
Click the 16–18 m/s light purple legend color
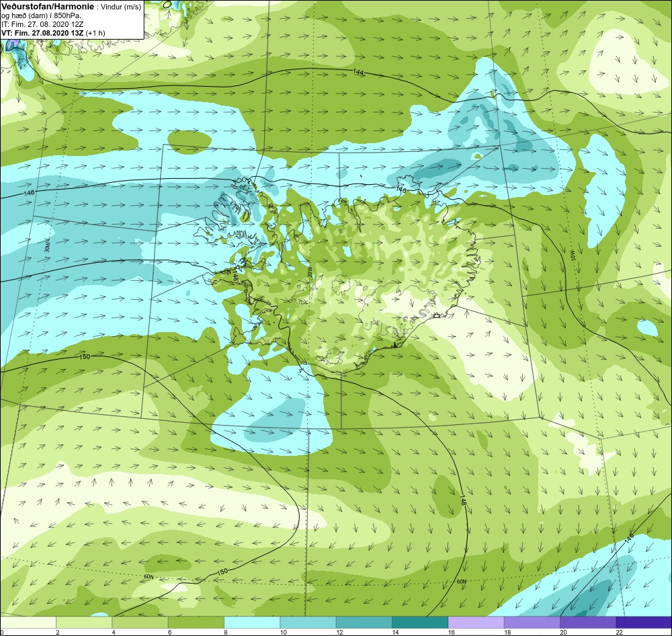tap(476, 622)
